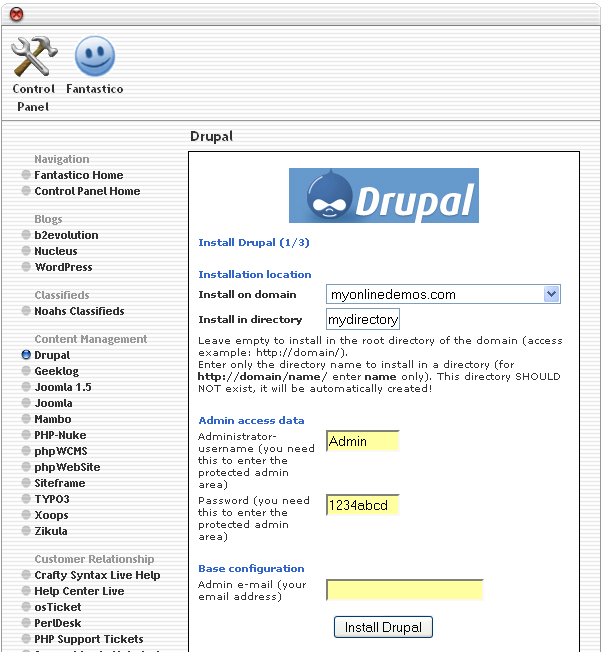Screen dimensions: 604x652
Task: Select Geeklog in sidebar
Action: pyautogui.click(x=56, y=371)
